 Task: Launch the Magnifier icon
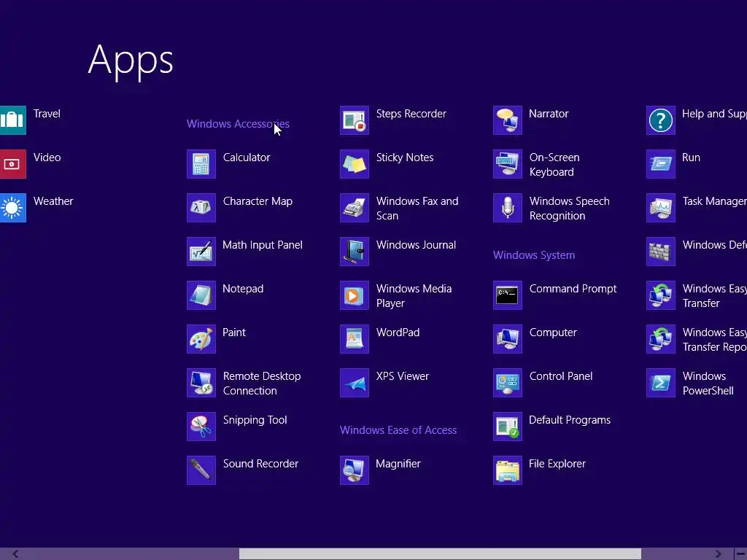(x=355, y=470)
